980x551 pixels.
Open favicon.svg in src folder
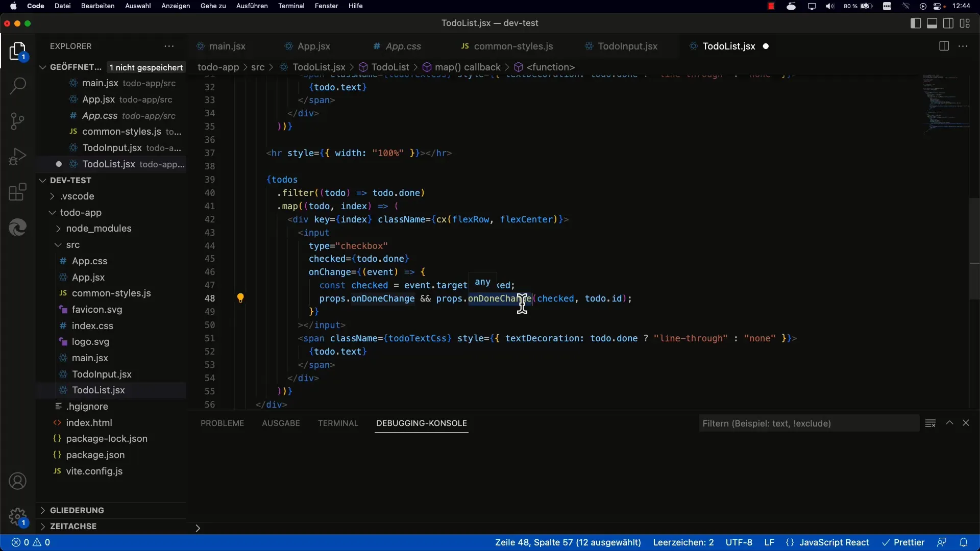point(97,310)
